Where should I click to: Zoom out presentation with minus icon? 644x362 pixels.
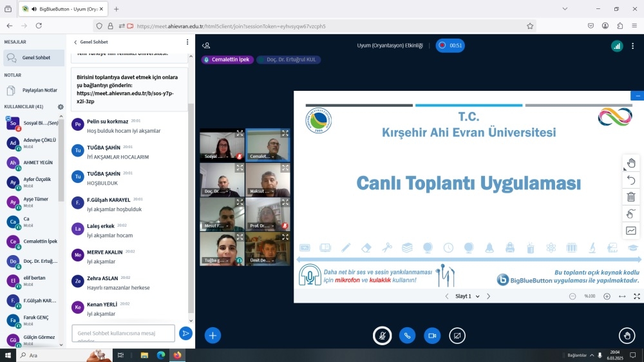pos(573,296)
